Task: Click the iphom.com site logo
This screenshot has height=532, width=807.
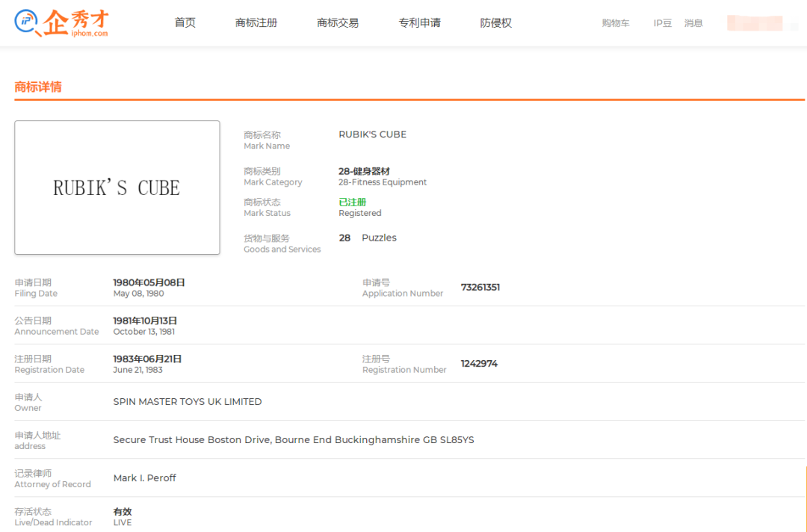Action: (x=62, y=23)
